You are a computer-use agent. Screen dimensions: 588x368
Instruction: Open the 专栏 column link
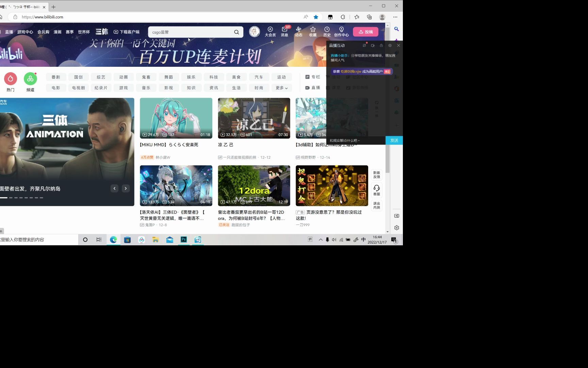[x=313, y=77]
